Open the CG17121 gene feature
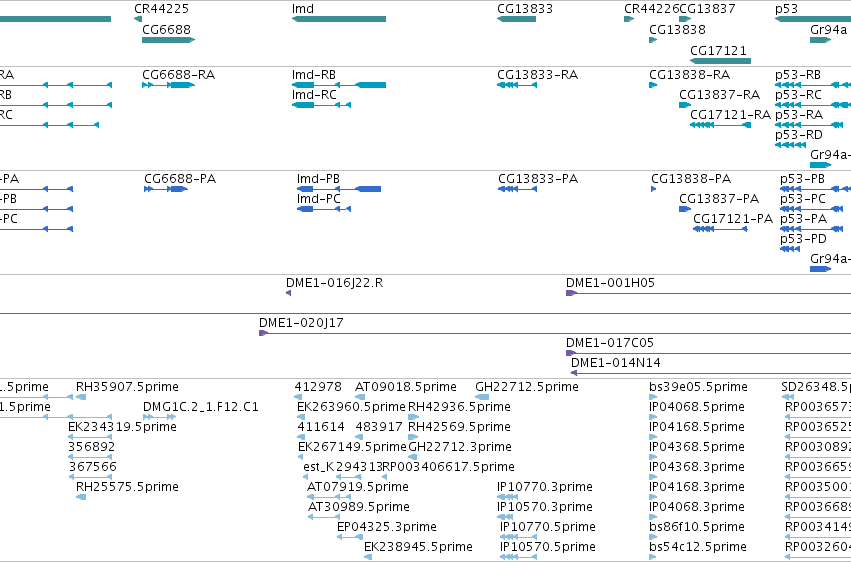Image resolution: width=851 pixels, height=562 pixels. (x=720, y=61)
